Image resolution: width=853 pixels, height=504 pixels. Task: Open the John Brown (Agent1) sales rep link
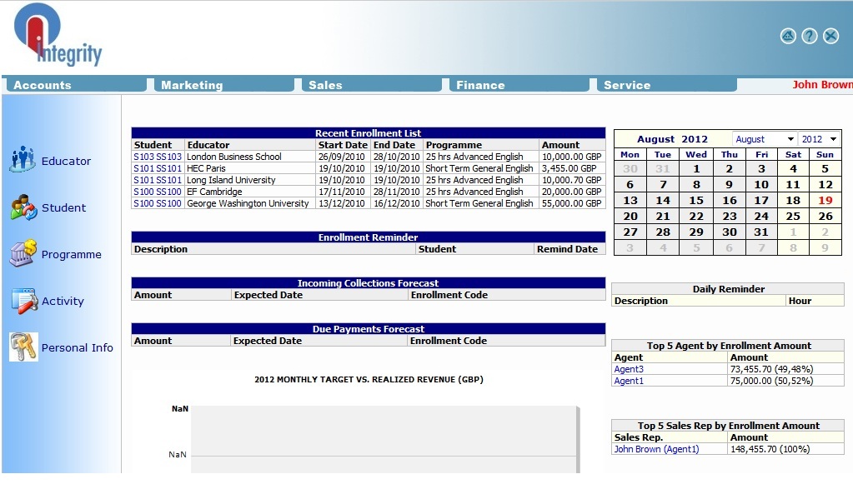click(x=656, y=449)
